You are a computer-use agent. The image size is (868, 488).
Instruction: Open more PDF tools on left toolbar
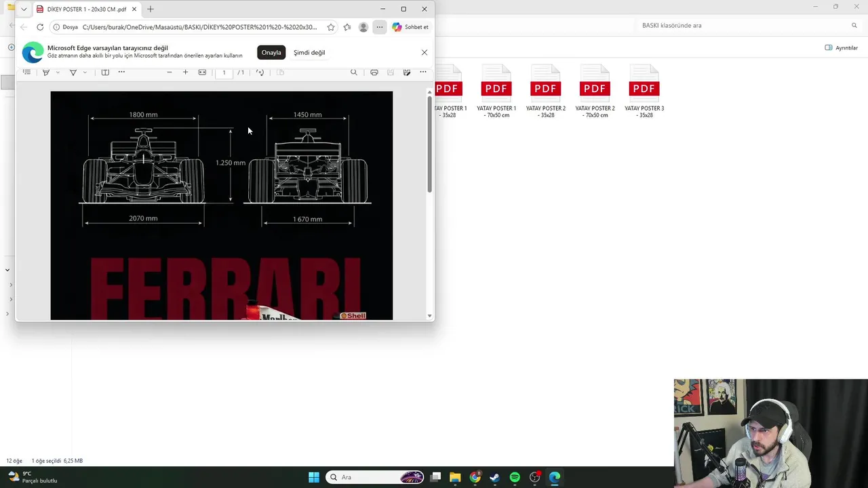pos(121,72)
